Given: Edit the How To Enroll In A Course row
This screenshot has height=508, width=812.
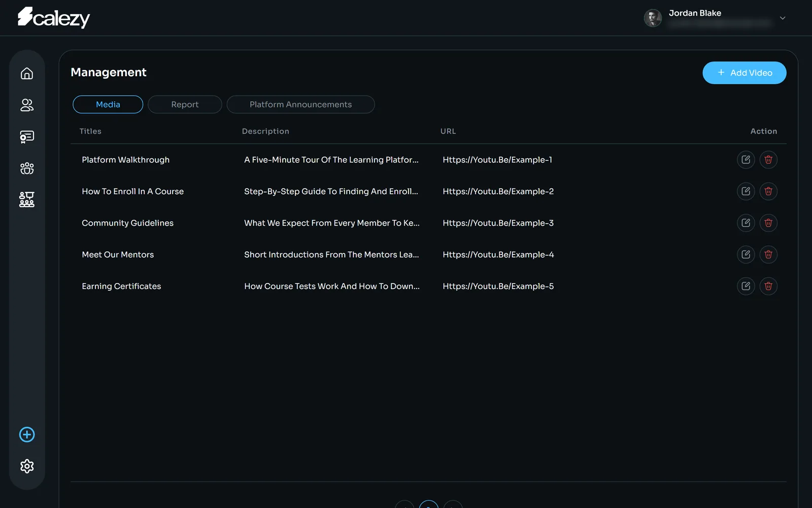Looking at the screenshot, I should (746, 191).
